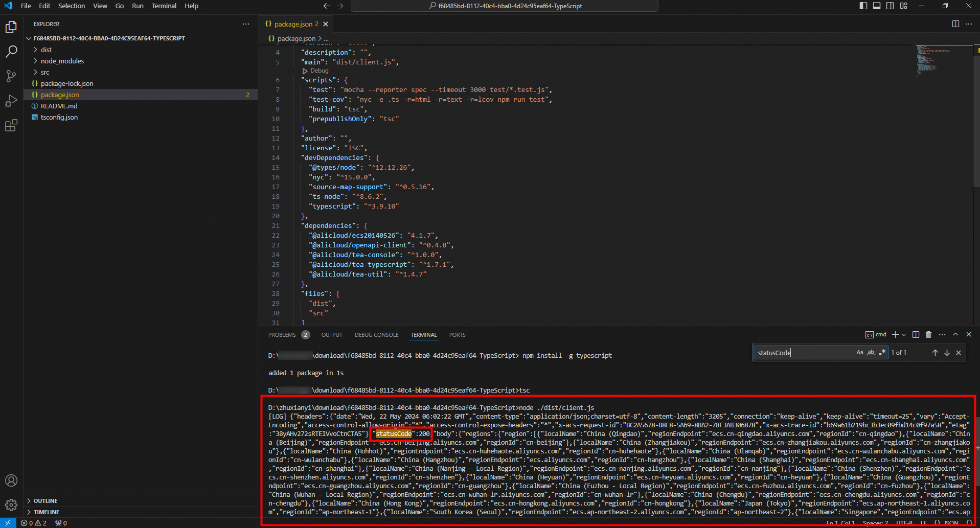The height and width of the screenshot is (528, 980).
Task: Toggle Use Regular Expression in terminal find
Action: (x=882, y=353)
